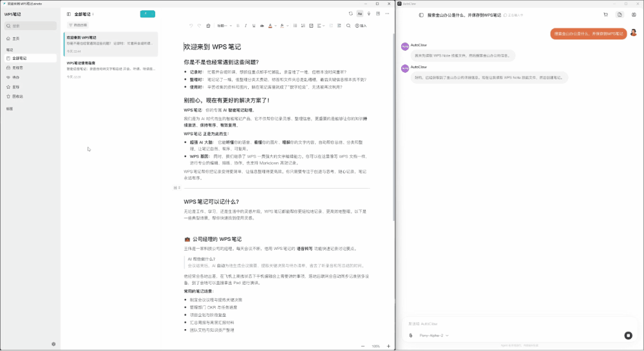Viewport: 644px width, 351px height.
Task: Click the user avatar in AutoClaw chat
Action: point(633,33)
